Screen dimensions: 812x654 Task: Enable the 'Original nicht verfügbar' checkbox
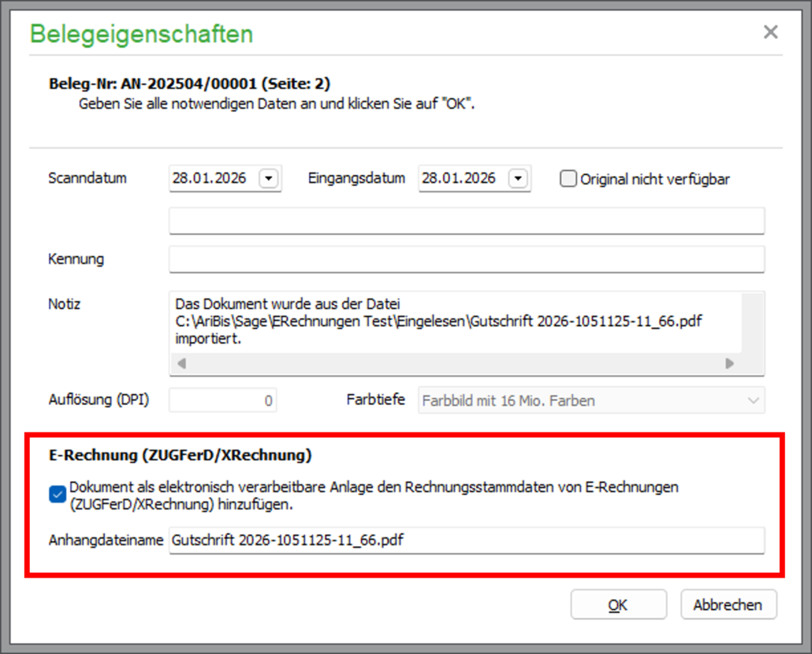[568, 179]
